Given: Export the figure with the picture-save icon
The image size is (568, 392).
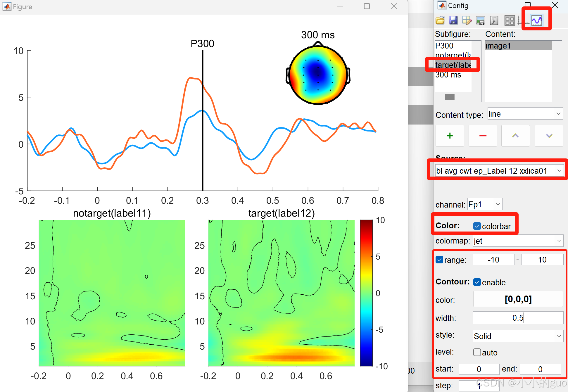Looking at the screenshot, I should tap(480, 20).
